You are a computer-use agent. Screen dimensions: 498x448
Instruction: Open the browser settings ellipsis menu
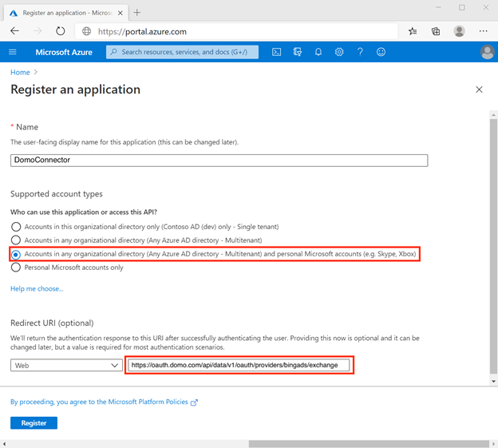pos(483,31)
